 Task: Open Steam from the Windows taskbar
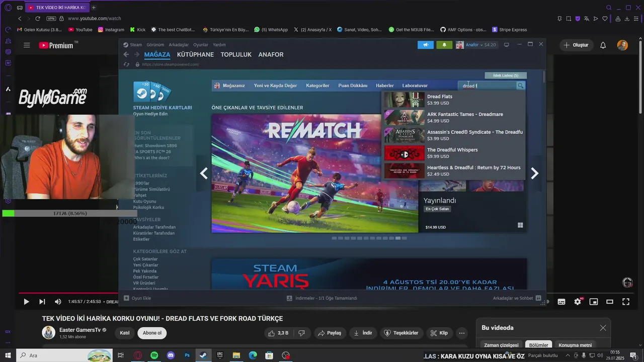pyautogui.click(x=203, y=355)
